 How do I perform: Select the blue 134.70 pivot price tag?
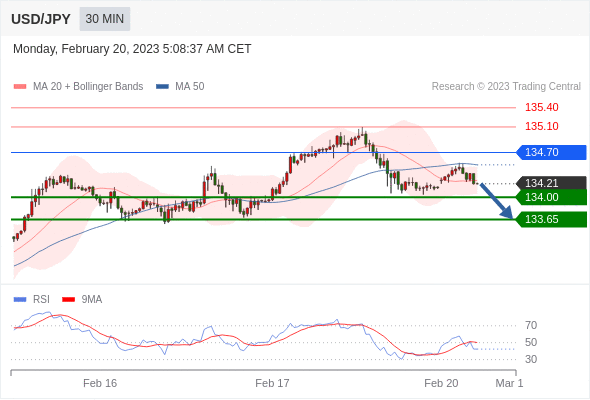click(551, 152)
